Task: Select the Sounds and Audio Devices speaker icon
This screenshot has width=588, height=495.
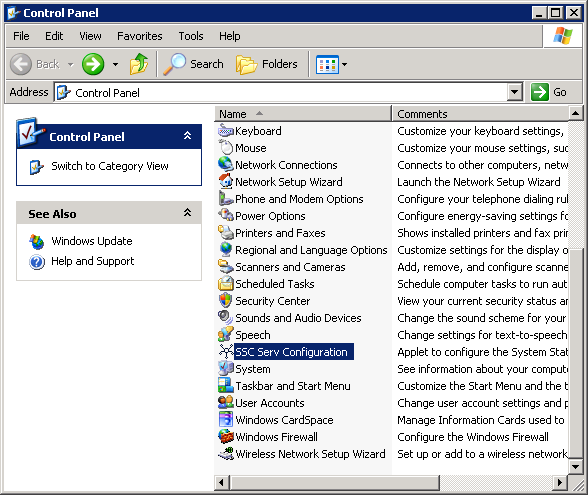Action: [x=226, y=318]
